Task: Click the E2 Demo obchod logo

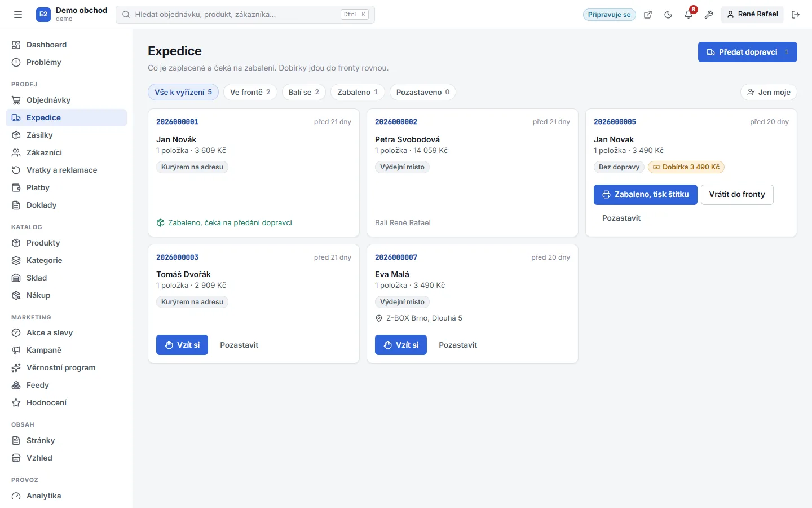Action: tap(72, 15)
